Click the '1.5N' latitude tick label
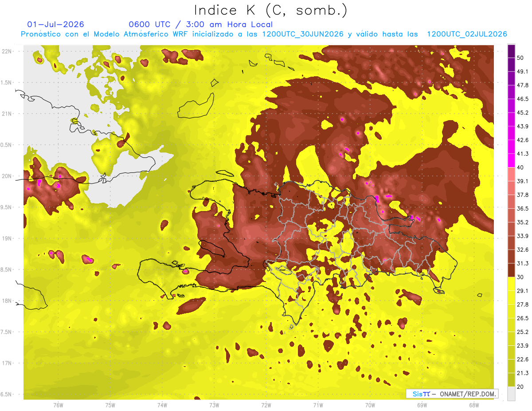 (x=7, y=82)
